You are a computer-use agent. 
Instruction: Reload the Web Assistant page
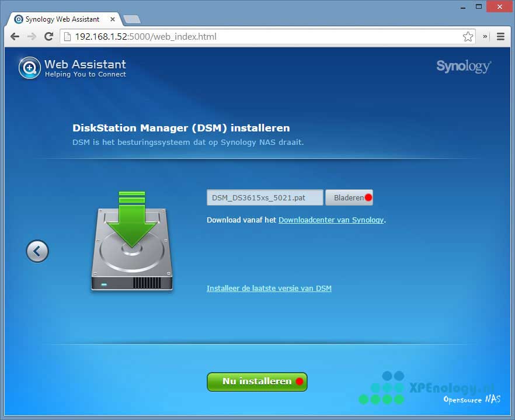[49, 36]
